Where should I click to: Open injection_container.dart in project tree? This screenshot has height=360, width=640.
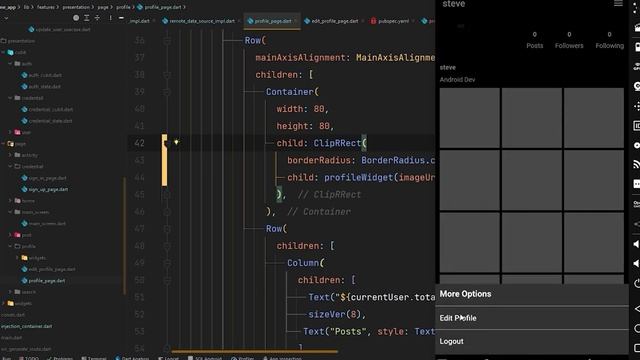[x=27, y=326]
